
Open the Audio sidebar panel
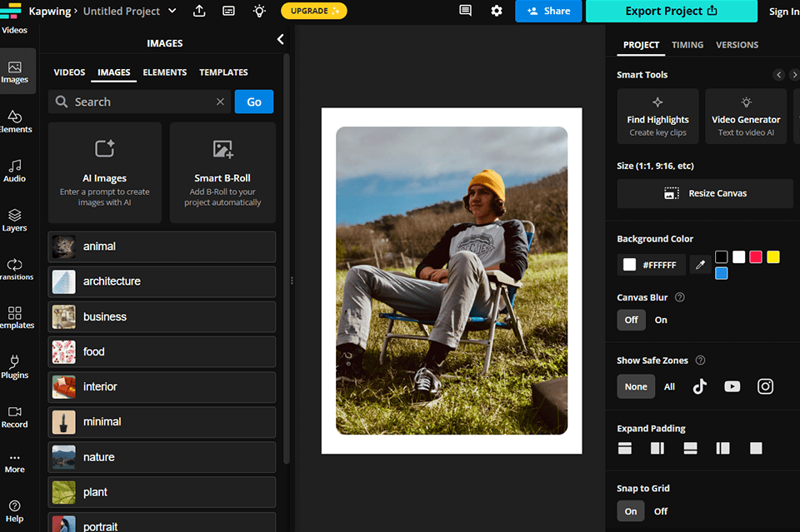(x=15, y=171)
